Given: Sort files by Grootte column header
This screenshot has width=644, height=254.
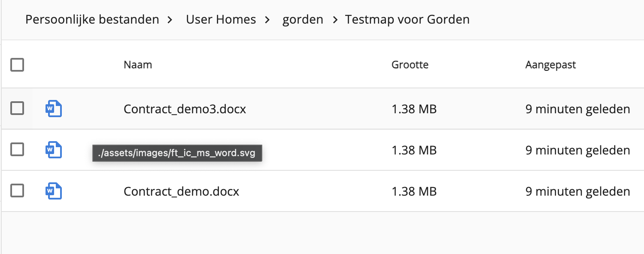Looking at the screenshot, I should point(410,65).
